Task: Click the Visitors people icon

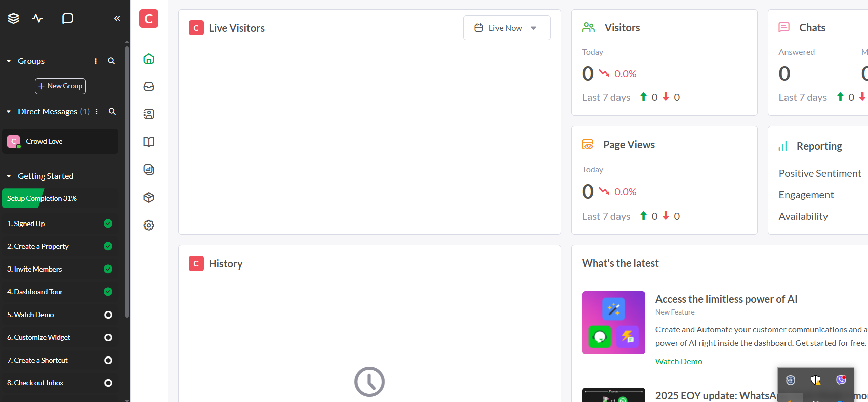Action: [588, 28]
